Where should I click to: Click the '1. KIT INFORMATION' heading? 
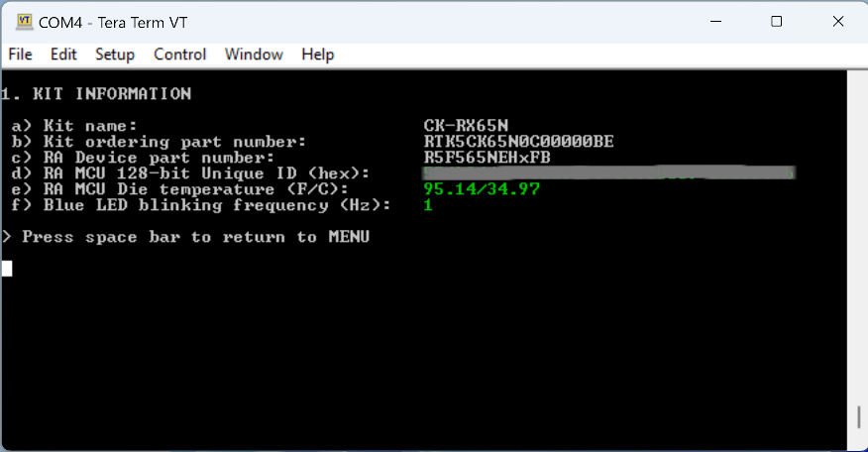[x=96, y=93]
